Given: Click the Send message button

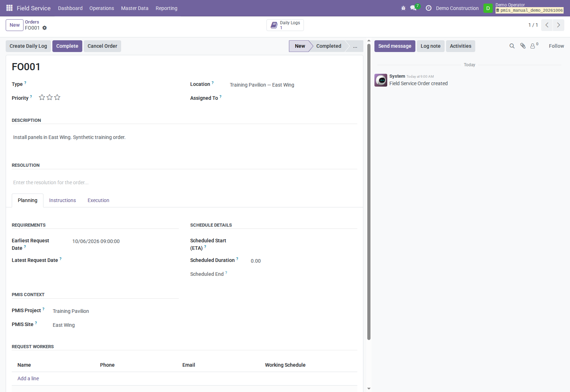Looking at the screenshot, I should 395,46.
